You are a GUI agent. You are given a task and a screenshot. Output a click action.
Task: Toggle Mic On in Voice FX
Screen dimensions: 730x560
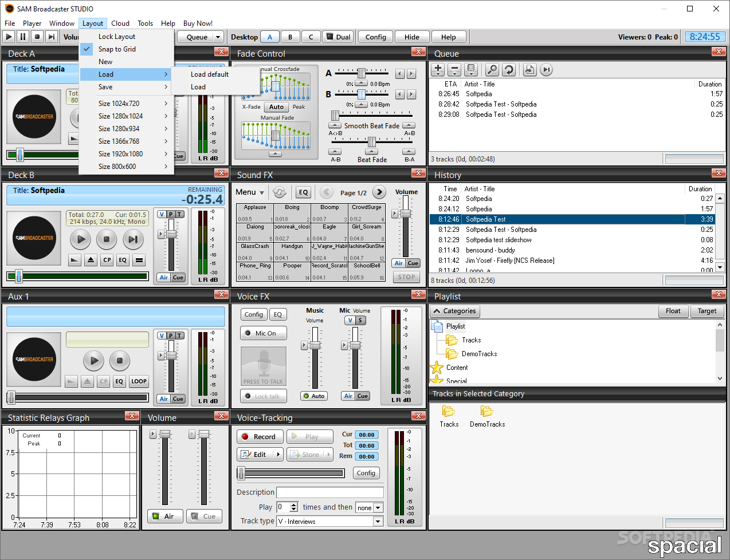[x=264, y=333]
